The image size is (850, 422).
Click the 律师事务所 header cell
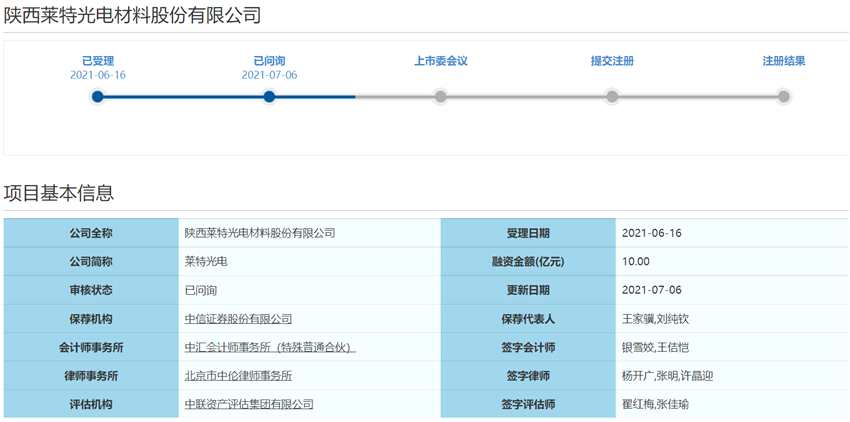click(x=91, y=375)
